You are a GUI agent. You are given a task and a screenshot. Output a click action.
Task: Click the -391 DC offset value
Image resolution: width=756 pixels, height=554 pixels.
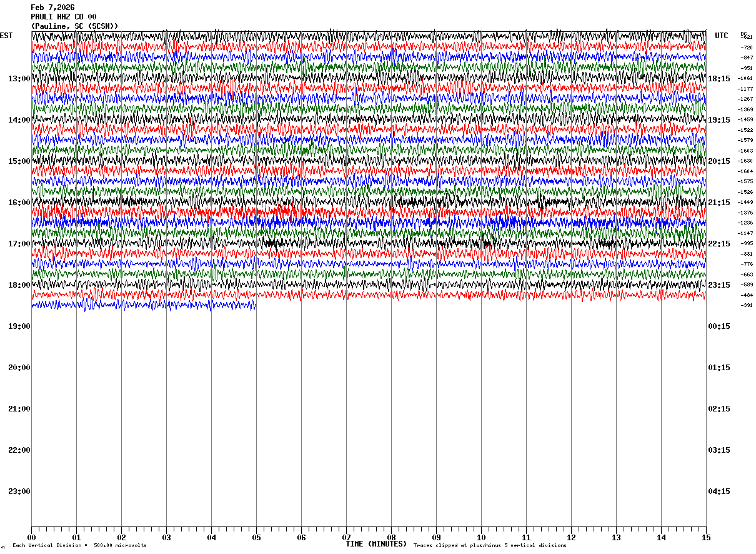747,306
